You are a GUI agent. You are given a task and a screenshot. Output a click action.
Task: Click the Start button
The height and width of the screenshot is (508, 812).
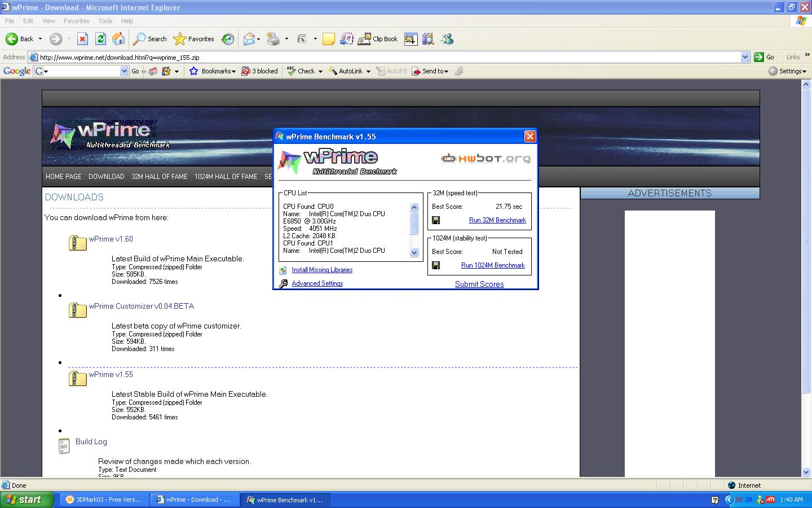coord(27,500)
